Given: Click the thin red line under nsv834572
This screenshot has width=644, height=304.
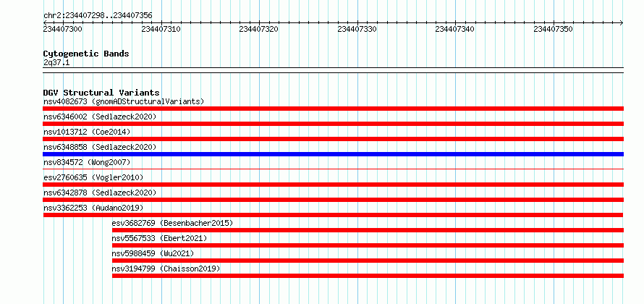Looking at the screenshot, I should click(333, 169).
